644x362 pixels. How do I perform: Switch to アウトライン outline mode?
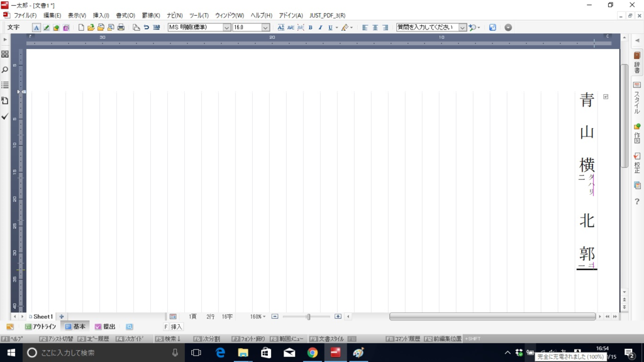pyautogui.click(x=40, y=327)
